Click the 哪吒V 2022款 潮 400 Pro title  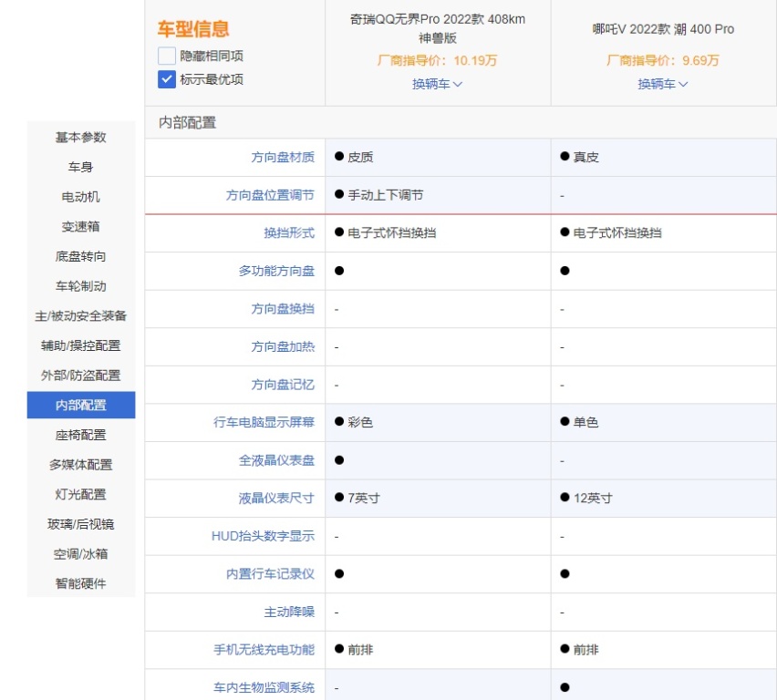coord(663,29)
